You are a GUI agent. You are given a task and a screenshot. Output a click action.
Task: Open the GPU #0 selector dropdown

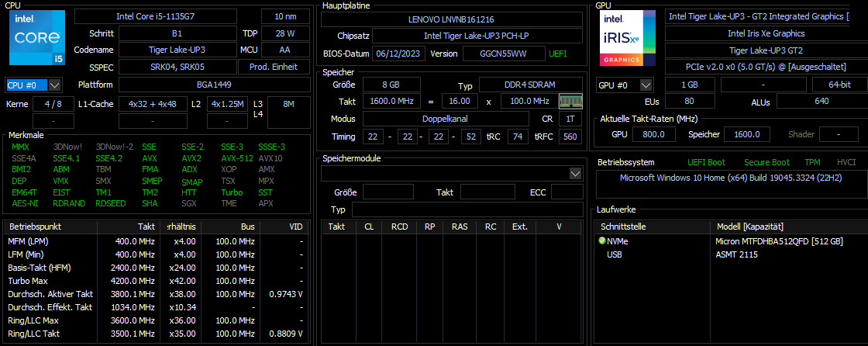click(646, 85)
